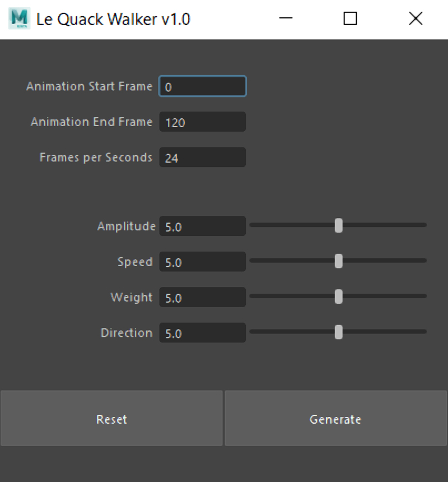Grab the Speed slider handle
448x482 pixels.
(338, 261)
